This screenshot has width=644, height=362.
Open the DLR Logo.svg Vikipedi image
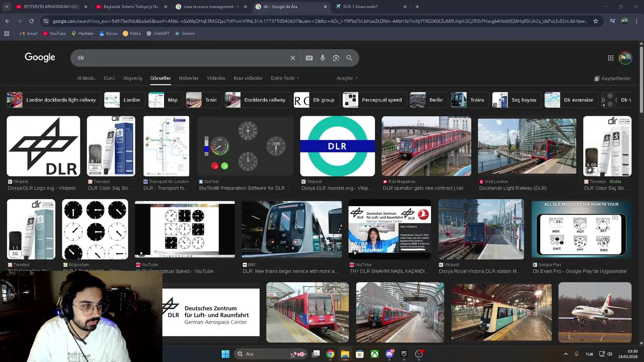pyautogui.click(x=43, y=146)
